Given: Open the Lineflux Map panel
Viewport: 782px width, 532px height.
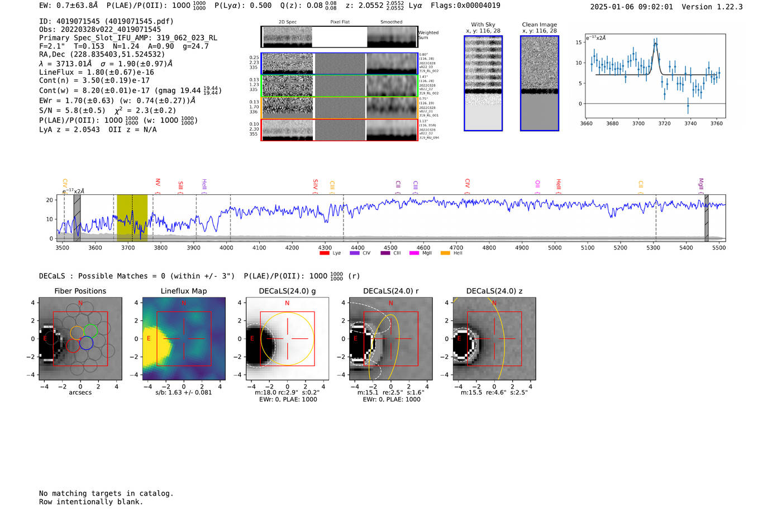Looking at the screenshot, I should (184, 339).
